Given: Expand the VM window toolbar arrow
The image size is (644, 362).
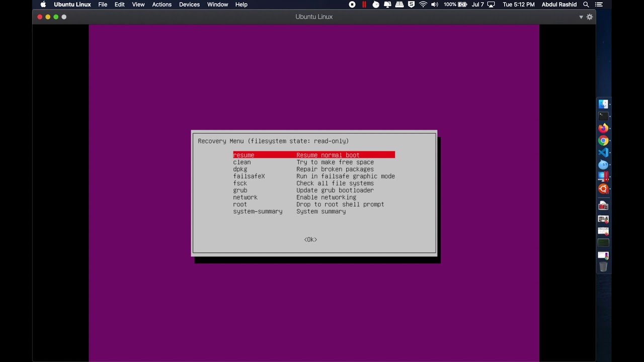Looking at the screenshot, I should tap(581, 17).
